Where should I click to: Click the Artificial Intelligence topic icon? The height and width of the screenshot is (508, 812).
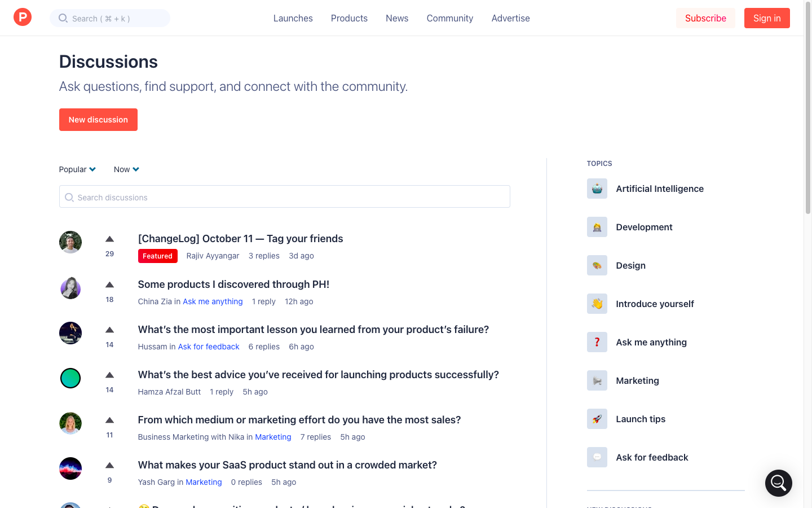click(597, 189)
